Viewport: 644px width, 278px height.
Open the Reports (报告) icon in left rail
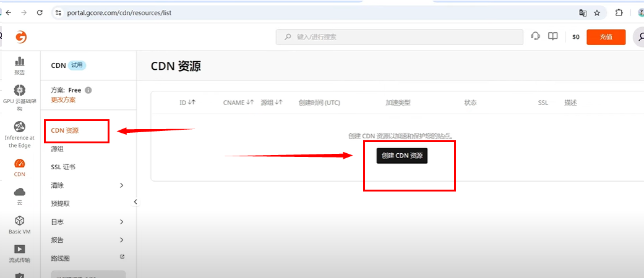coord(19,61)
